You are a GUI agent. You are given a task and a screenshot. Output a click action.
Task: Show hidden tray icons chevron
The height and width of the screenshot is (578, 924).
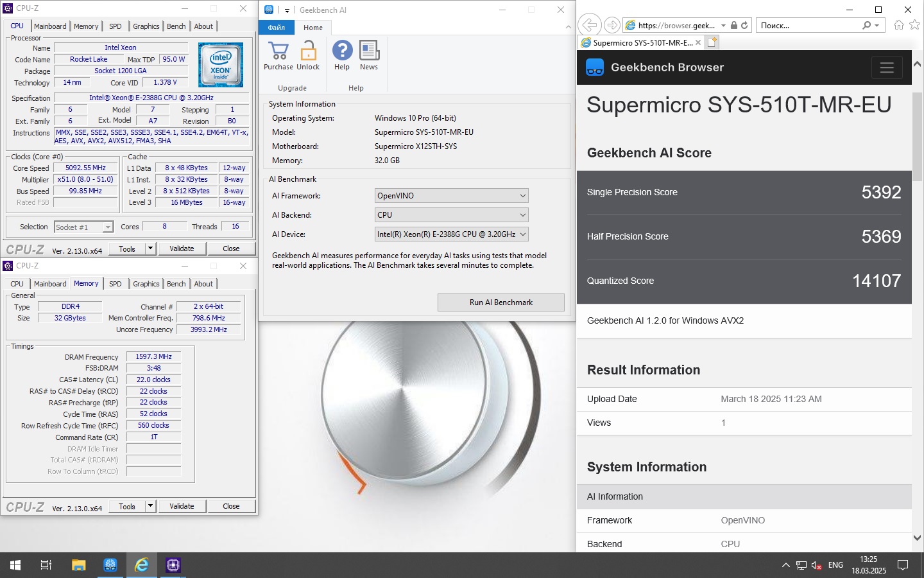(786, 565)
